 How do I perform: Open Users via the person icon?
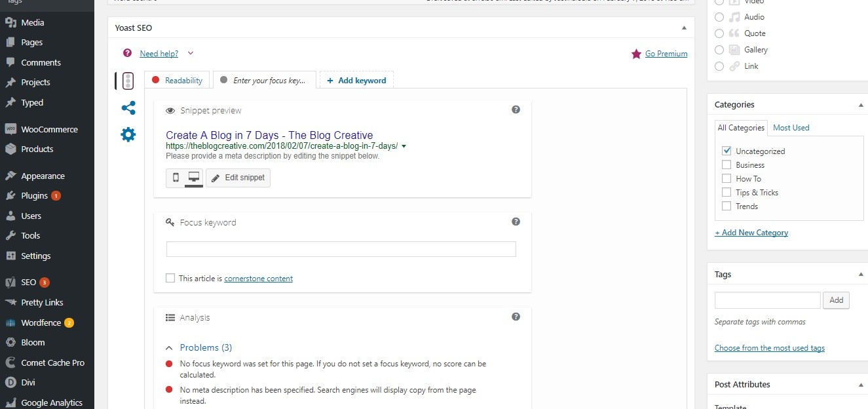(10, 216)
